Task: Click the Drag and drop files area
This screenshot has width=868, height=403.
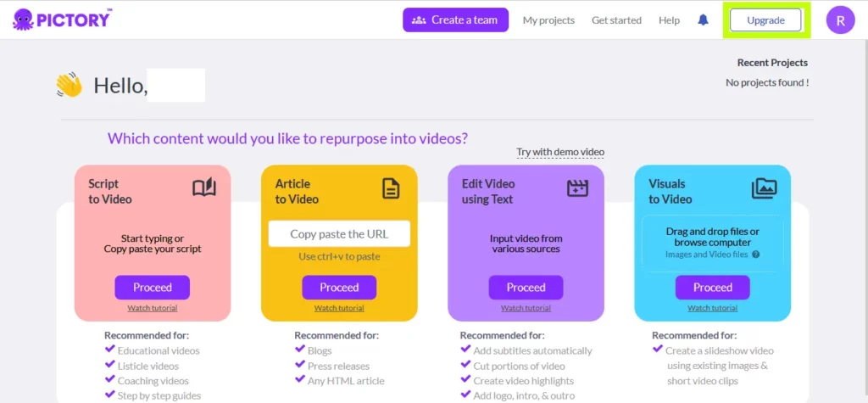Action: pyautogui.click(x=712, y=243)
